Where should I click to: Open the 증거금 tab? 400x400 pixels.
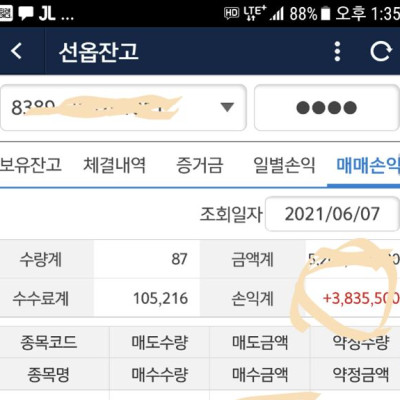[199, 165]
